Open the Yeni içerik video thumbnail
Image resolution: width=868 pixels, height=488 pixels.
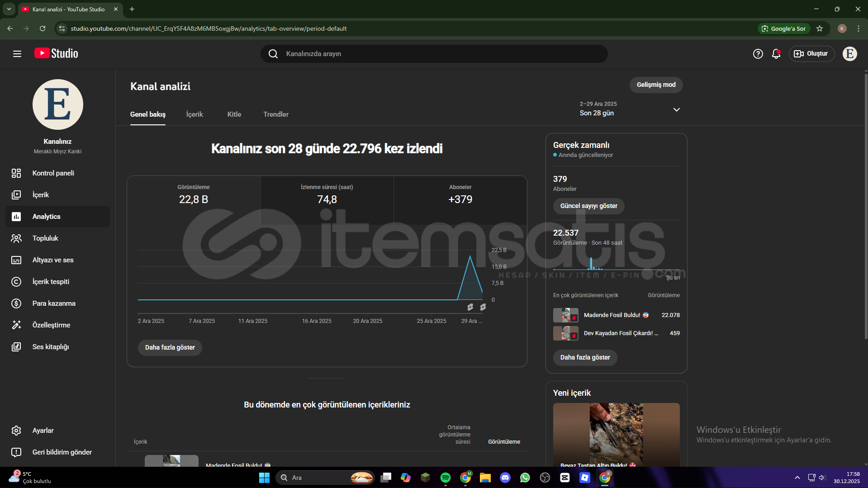[617, 435]
